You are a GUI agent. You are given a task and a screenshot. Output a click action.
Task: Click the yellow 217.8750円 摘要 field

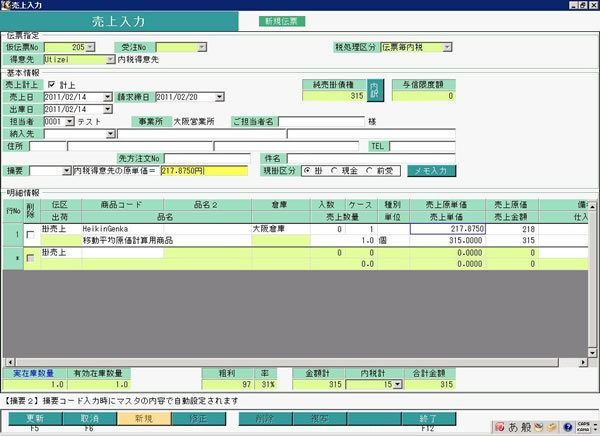pos(204,171)
